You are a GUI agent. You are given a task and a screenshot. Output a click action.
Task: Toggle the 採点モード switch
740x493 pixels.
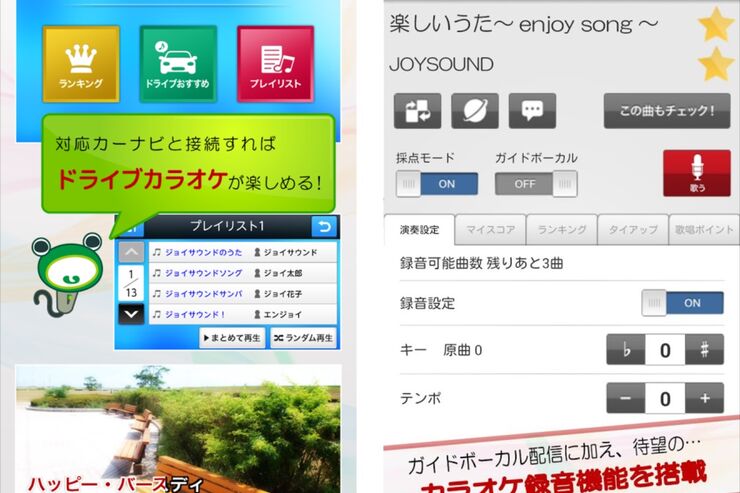(x=437, y=184)
